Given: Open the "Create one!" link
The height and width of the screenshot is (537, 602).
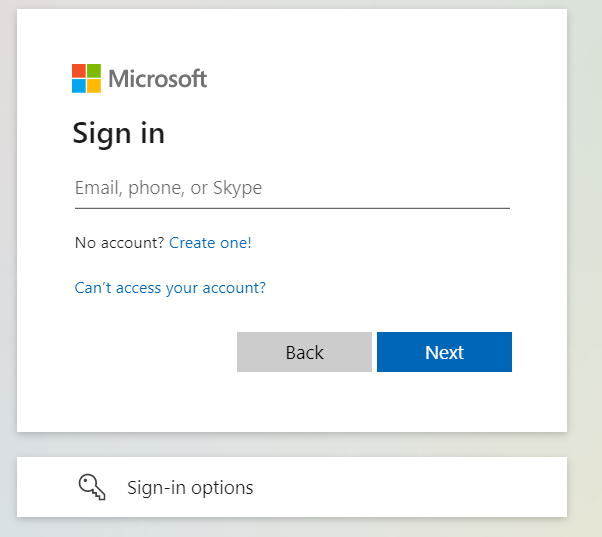Looking at the screenshot, I should 210,242.
